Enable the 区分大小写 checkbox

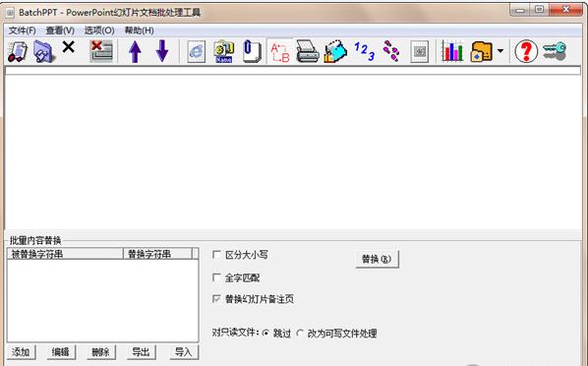tap(216, 255)
